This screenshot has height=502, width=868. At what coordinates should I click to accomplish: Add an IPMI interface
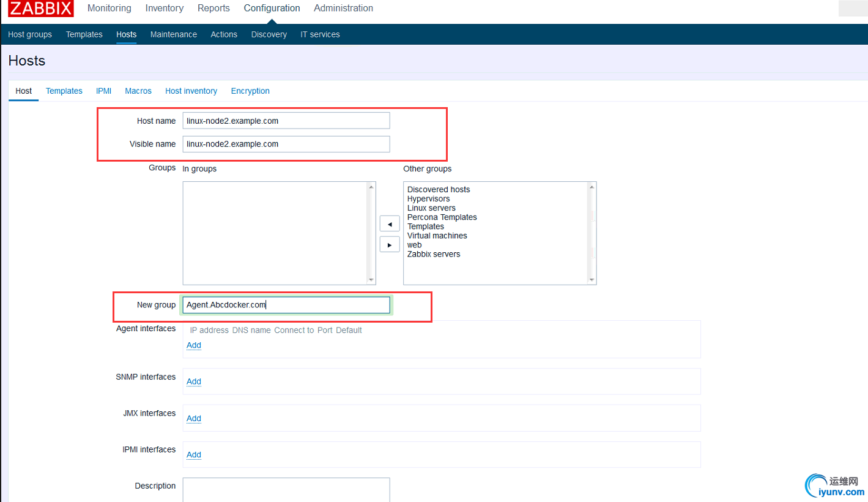(194, 454)
